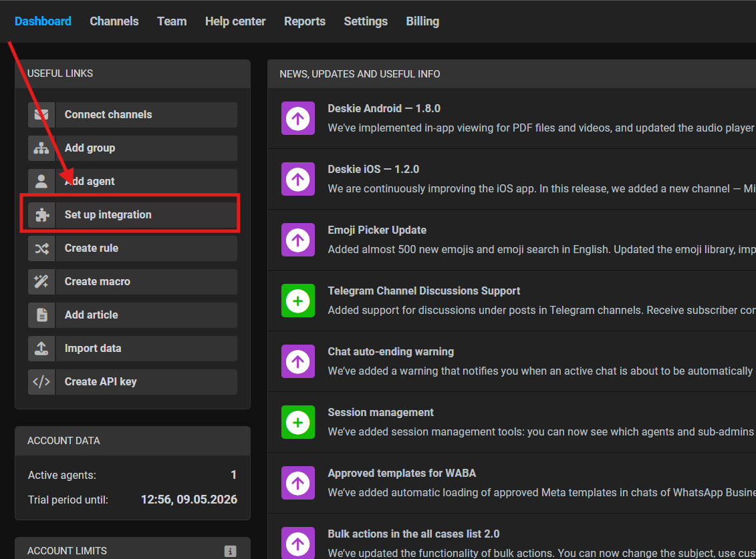
Task: Click the puzzle piece integration icon
Action: pos(41,215)
